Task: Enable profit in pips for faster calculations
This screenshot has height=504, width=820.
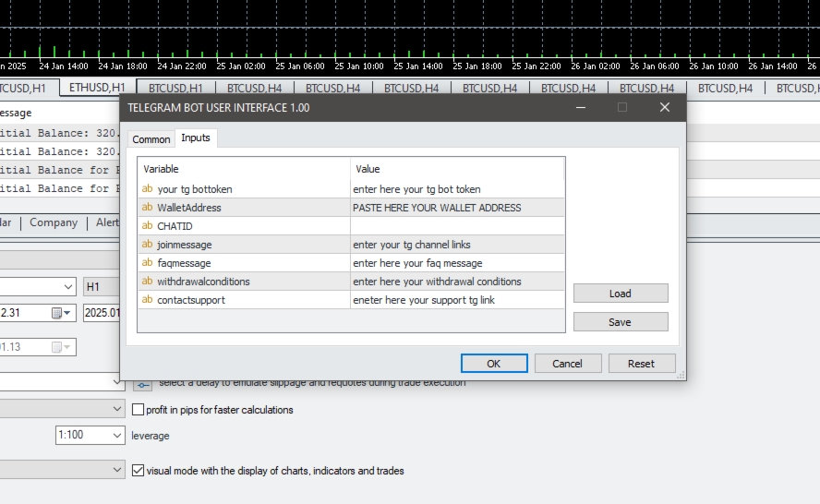Action: click(139, 410)
